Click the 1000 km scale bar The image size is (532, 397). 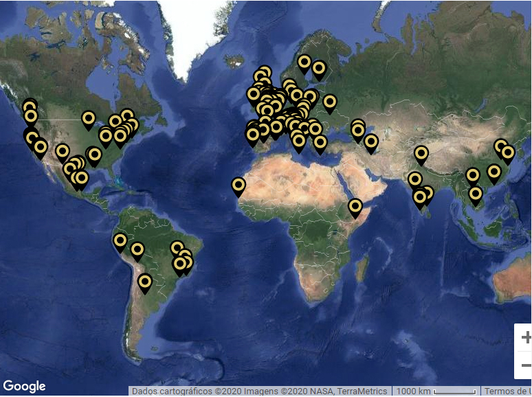[x=436, y=392]
